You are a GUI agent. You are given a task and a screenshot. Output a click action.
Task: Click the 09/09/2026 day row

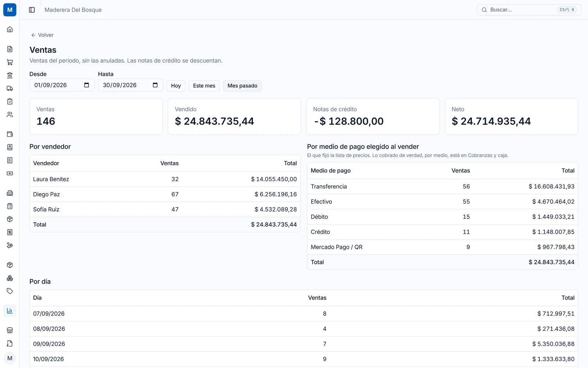304,344
